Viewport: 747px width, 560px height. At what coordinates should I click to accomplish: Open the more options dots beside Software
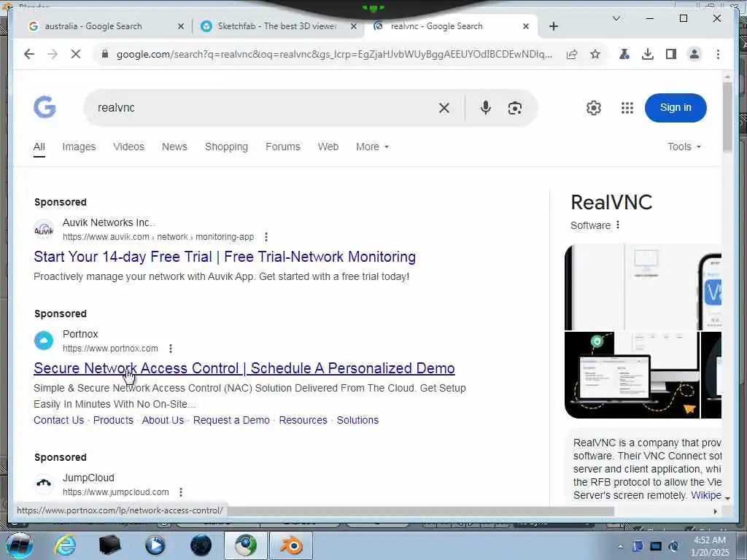click(x=618, y=225)
